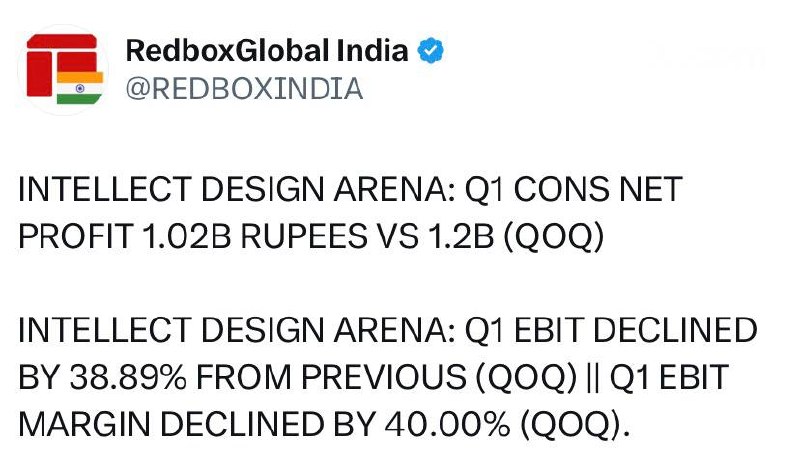Click the '||' separator in the tweet
The image size is (800, 471).
[592, 378]
